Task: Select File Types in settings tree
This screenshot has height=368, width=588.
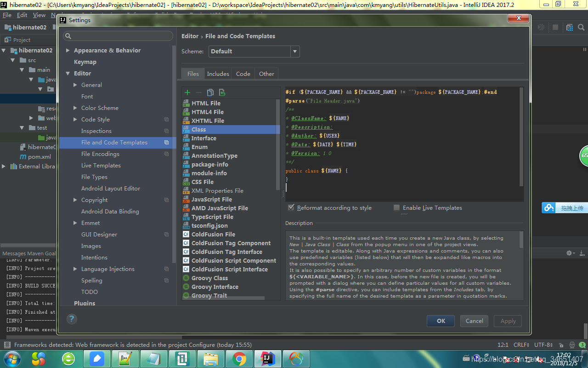Action: (x=94, y=177)
